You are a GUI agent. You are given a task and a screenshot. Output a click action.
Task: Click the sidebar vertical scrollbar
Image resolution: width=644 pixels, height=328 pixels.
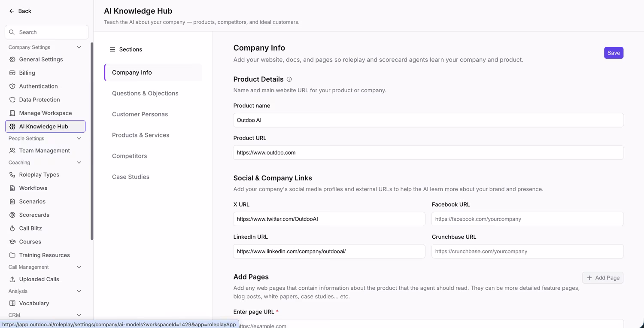point(92,141)
